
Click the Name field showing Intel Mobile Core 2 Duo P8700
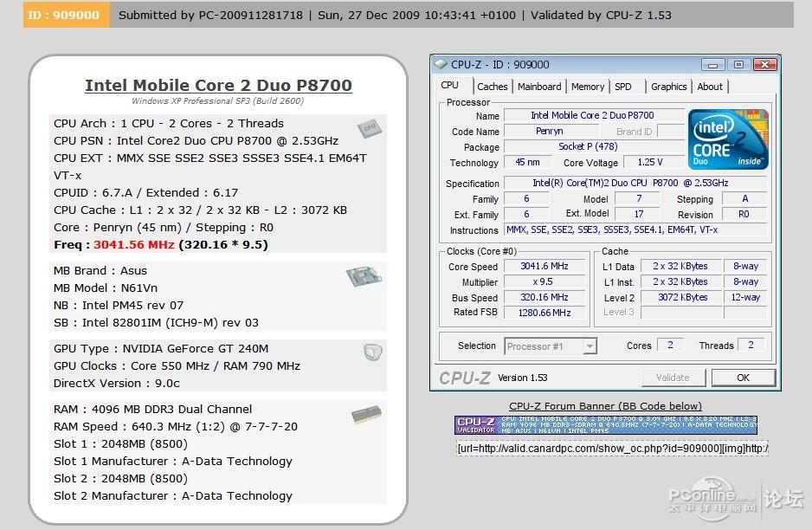[594, 115]
